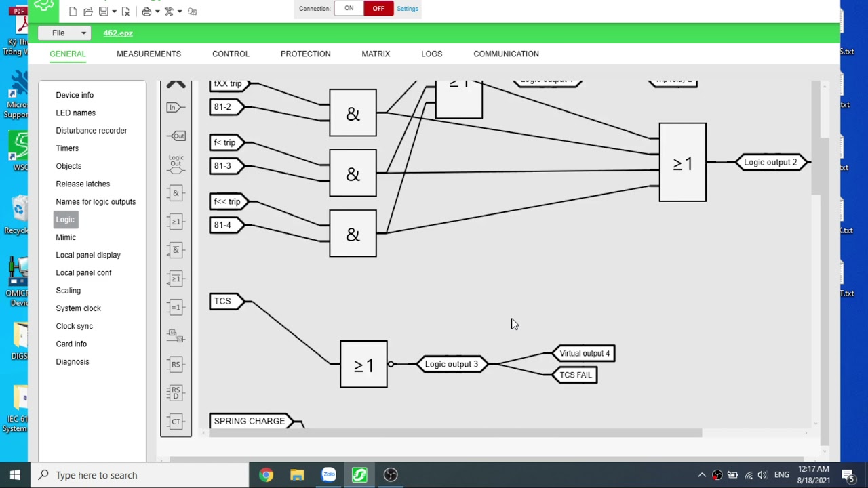Select the RS D flip-flop palette tool

(176, 392)
